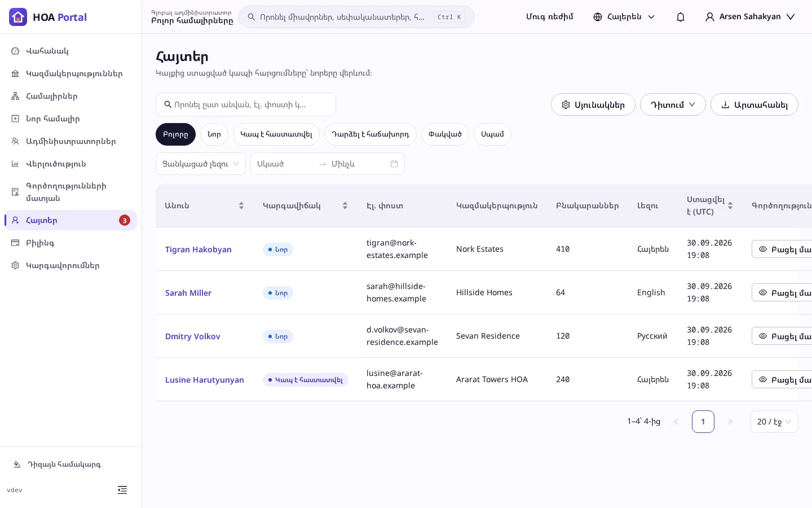Select the Նոր status filter tab
Viewport: 812px width, 508px height.
pyautogui.click(x=214, y=134)
